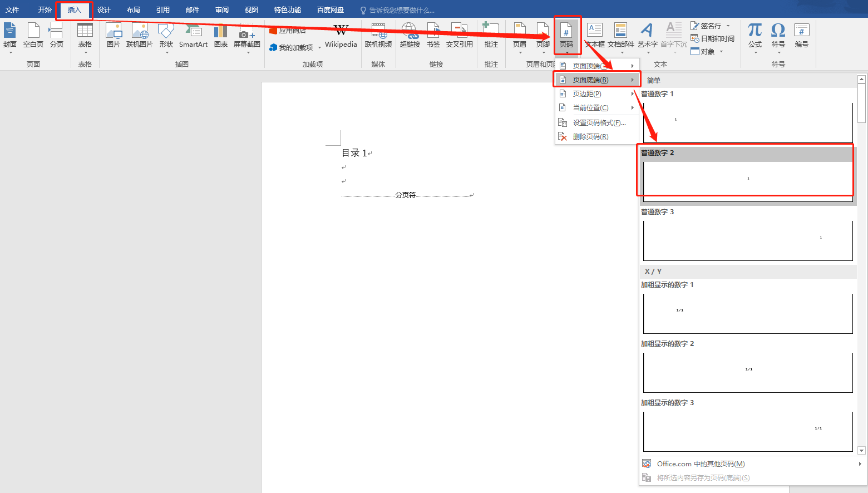Open the table (表格) insert tool
This screenshot has height=493, width=868.
[85, 37]
